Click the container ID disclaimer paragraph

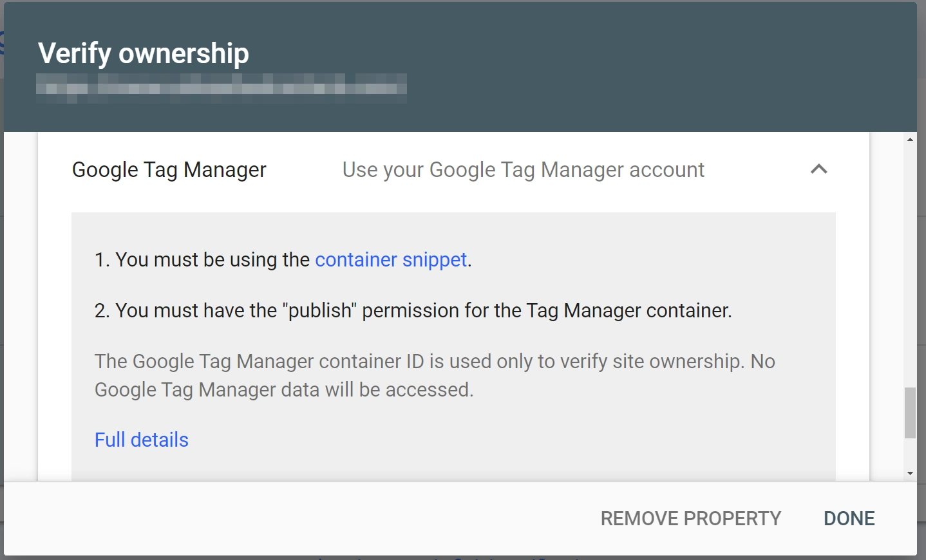pyautogui.click(x=435, y=375)
